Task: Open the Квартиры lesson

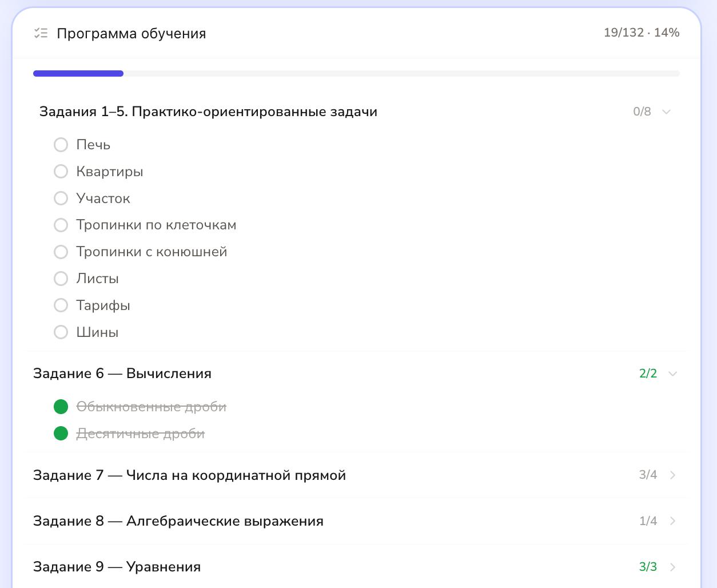Action: [110, 172]
